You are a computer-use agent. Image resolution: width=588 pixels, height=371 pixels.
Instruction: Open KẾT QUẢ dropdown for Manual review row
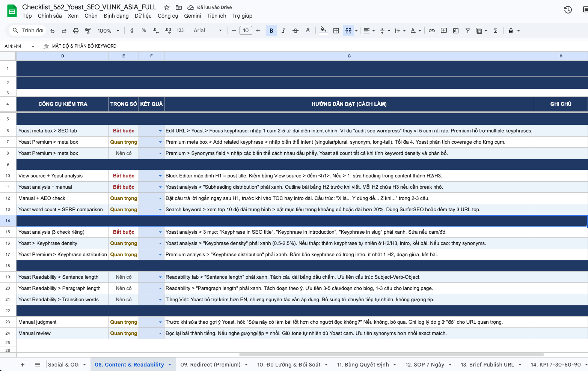(x=160, y=333)
